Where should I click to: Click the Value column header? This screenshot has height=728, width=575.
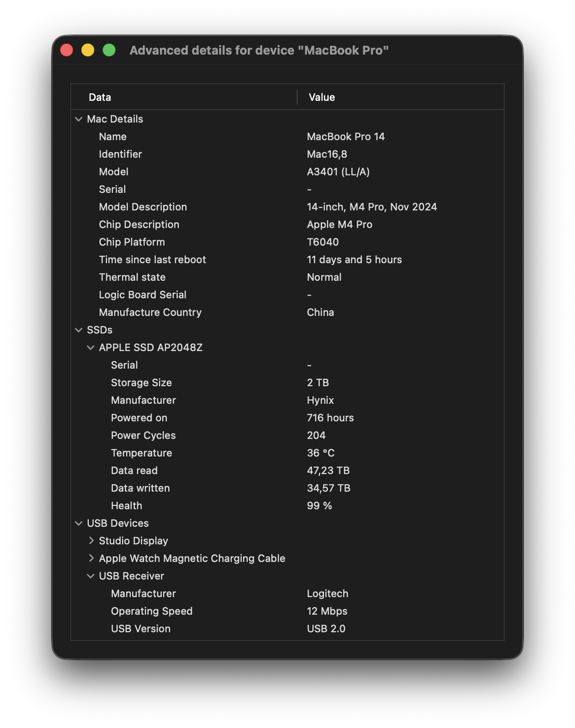[x=322, y=97]
